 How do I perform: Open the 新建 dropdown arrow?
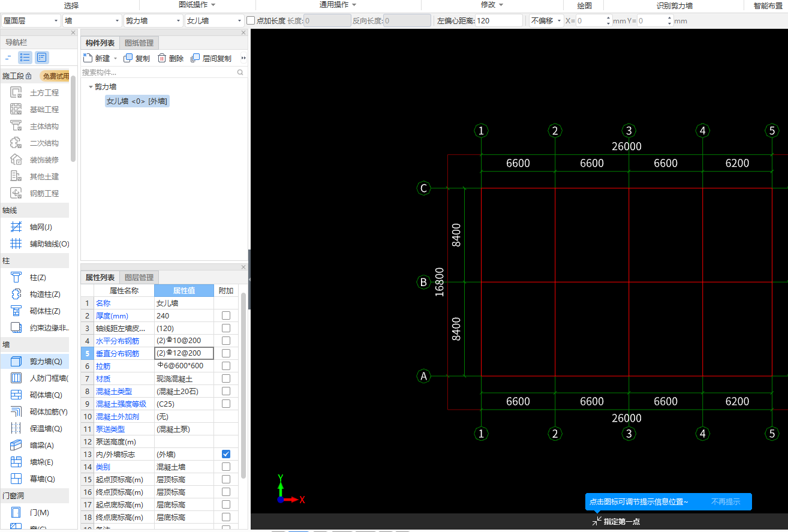(116, 59)
